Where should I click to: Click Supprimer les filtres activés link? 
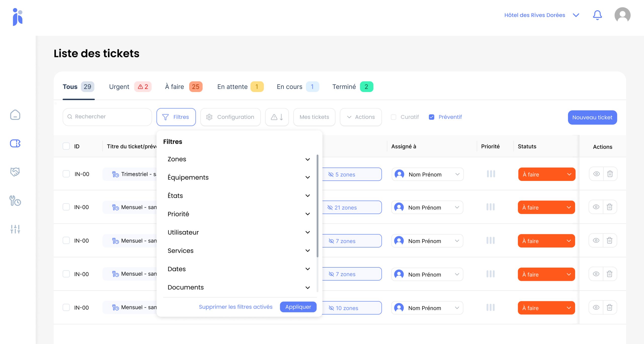tap(235, 307)
